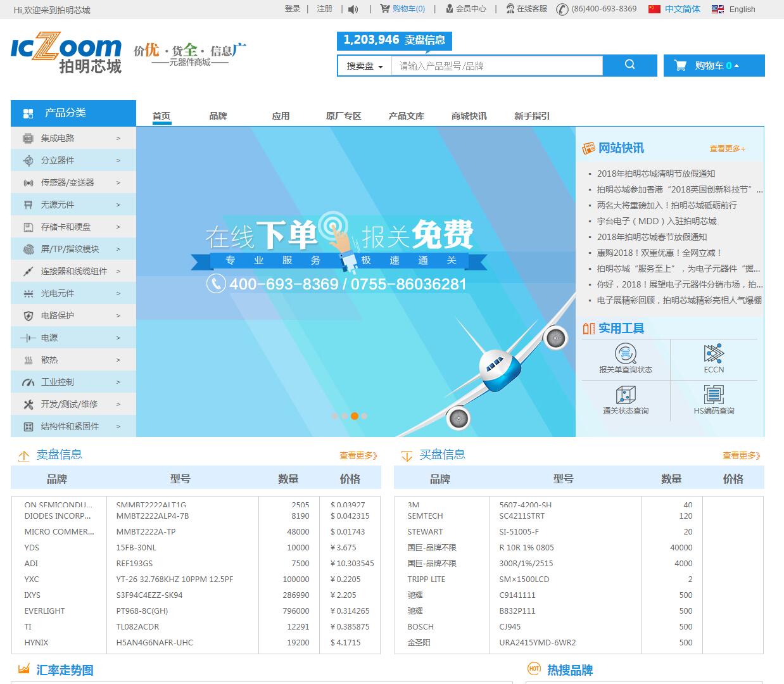Viewport: 784px width, 684px height.
Task: Expand the 电路保护 submenu arrow
Action: [x=118, y=315]
